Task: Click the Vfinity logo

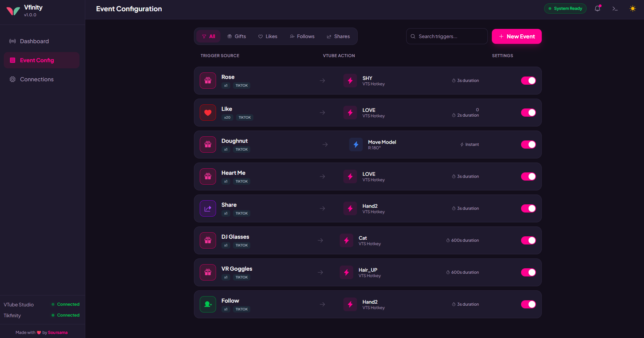Action: coord(13,11)
